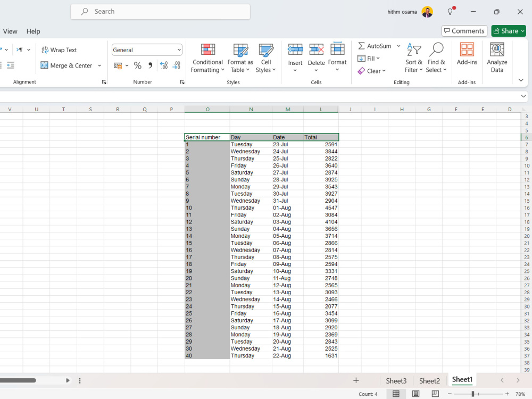Open the Help ribbon tab

coord(33,31)
